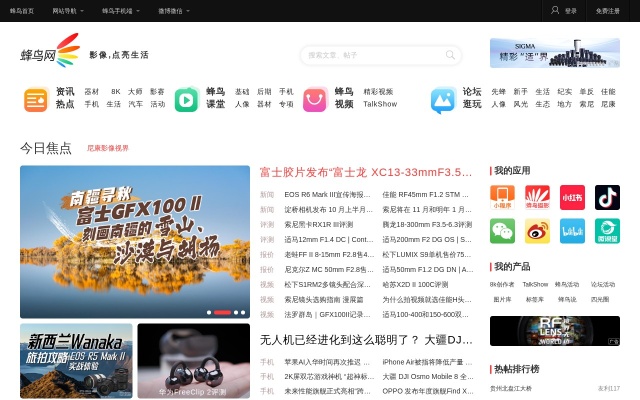Click the search magnifier icon
The width and height of the screenshot is (640, 400).
(450, 55)
